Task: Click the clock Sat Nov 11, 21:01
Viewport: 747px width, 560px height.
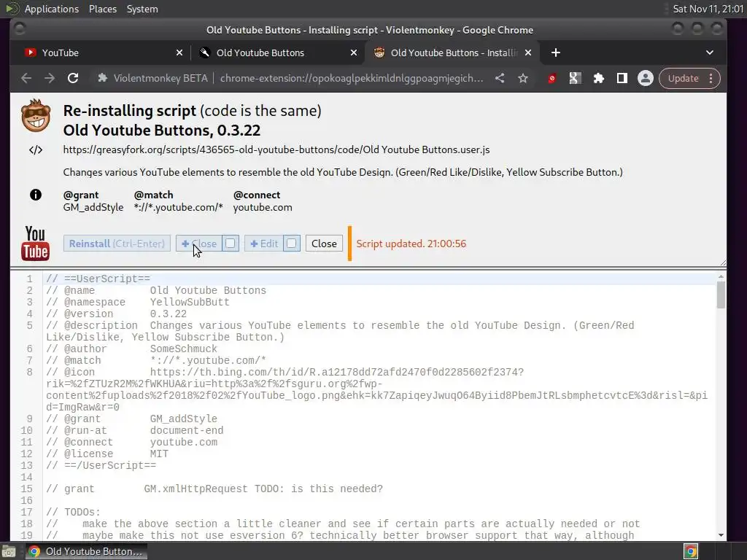Action: pos(708,9)
